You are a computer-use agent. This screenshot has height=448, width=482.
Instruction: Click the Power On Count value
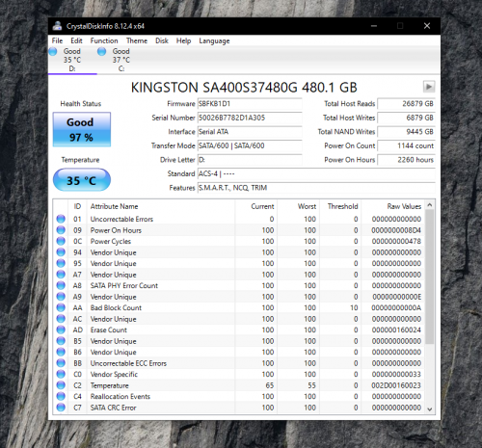[406, 145]
